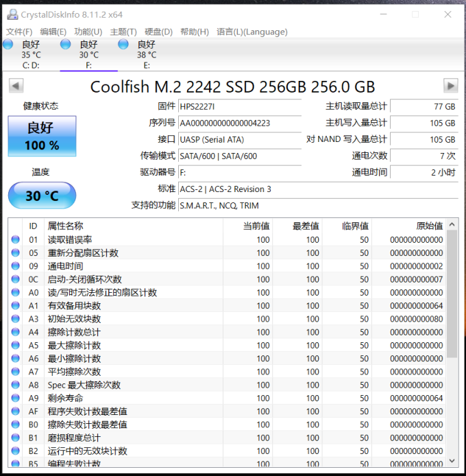466x476 pixels.
Task: Click status orb of row A6 最小擦除计数
Action: coord(16,358)
